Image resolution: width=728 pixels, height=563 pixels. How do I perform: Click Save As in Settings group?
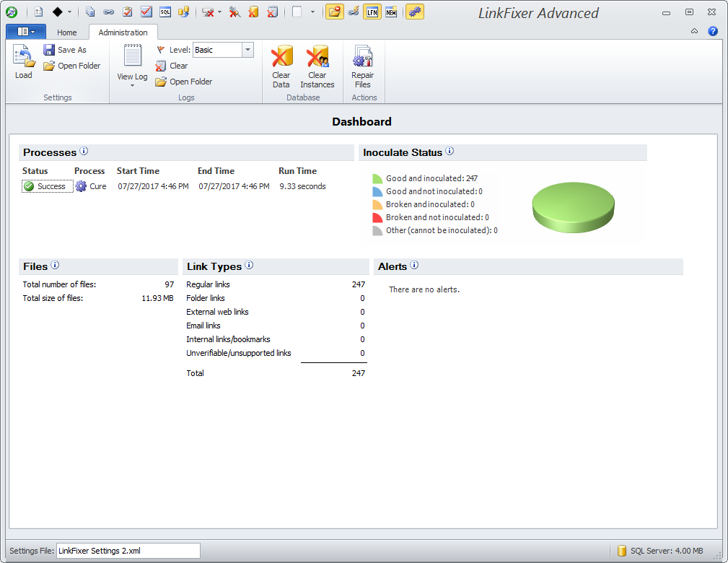click(x=65, y=50)
